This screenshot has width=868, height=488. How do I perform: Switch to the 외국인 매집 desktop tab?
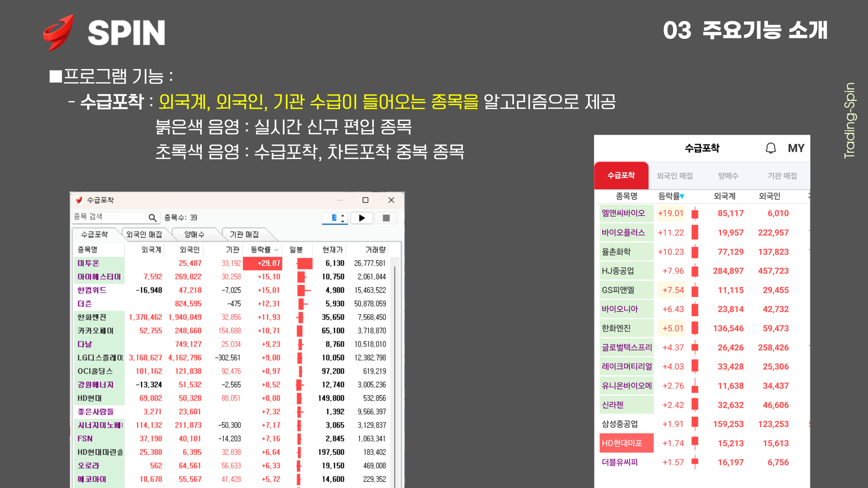[x=144, y=235]
